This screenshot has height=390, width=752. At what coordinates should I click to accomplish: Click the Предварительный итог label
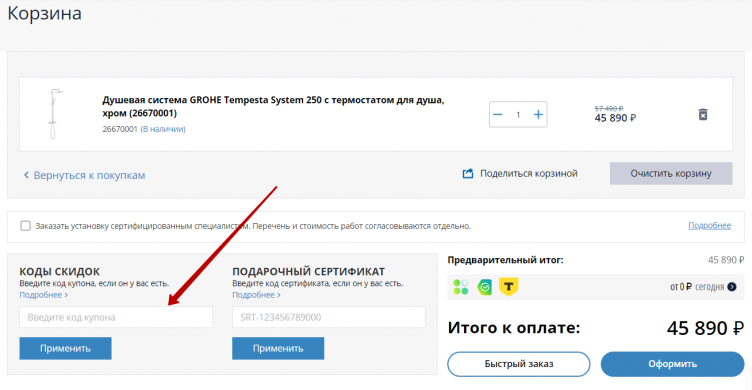pyautogui.click(x=505, y=260)
